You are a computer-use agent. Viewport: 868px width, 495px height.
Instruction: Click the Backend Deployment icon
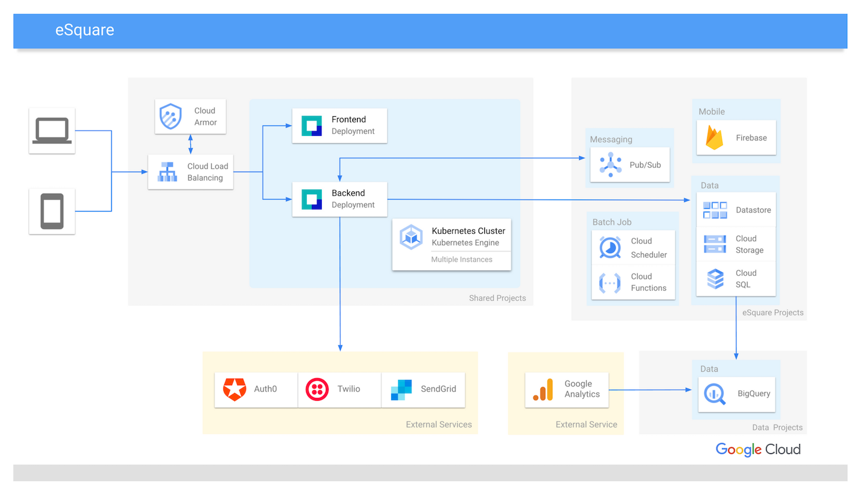point(312,200)
